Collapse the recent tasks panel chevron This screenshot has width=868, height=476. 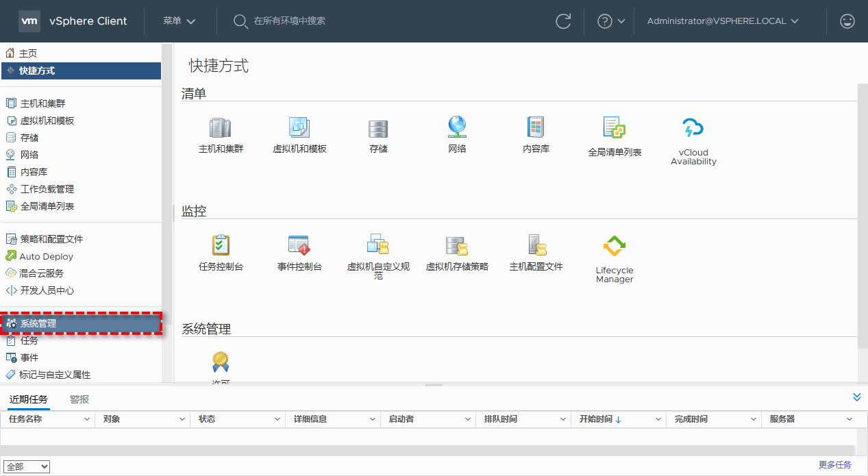tap(856, 397)
